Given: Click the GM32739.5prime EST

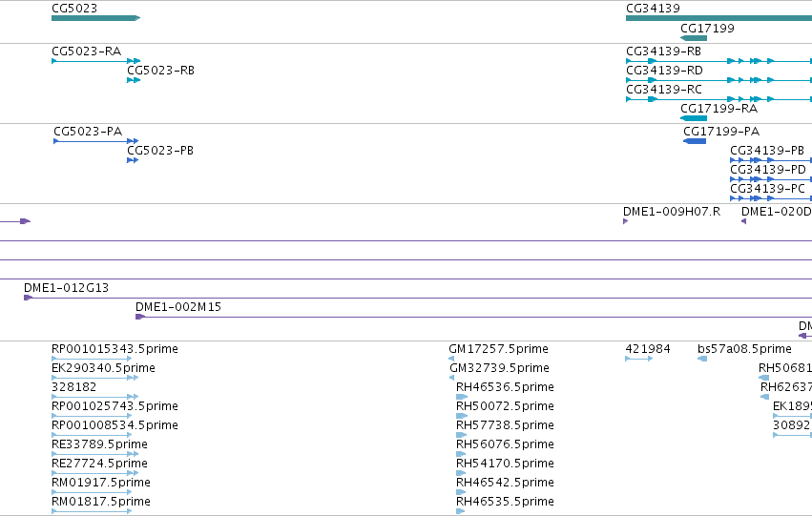Looking at the screenshot, I should (451, 378).
